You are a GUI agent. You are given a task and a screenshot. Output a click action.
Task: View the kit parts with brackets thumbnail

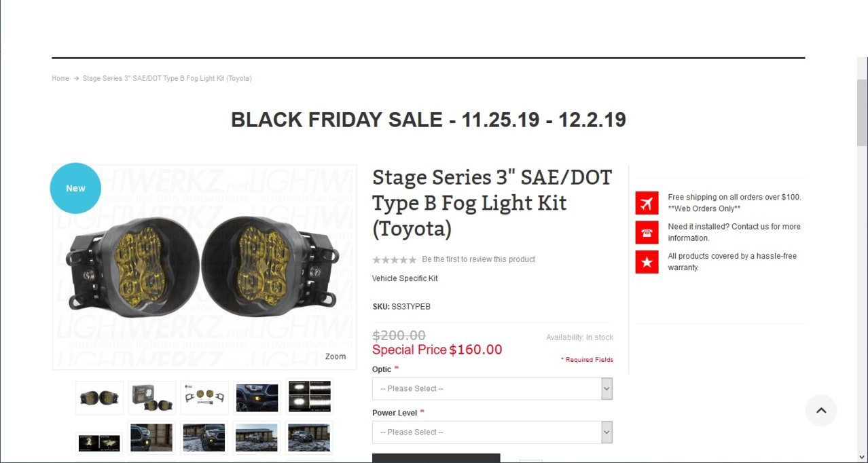point(204,398)
